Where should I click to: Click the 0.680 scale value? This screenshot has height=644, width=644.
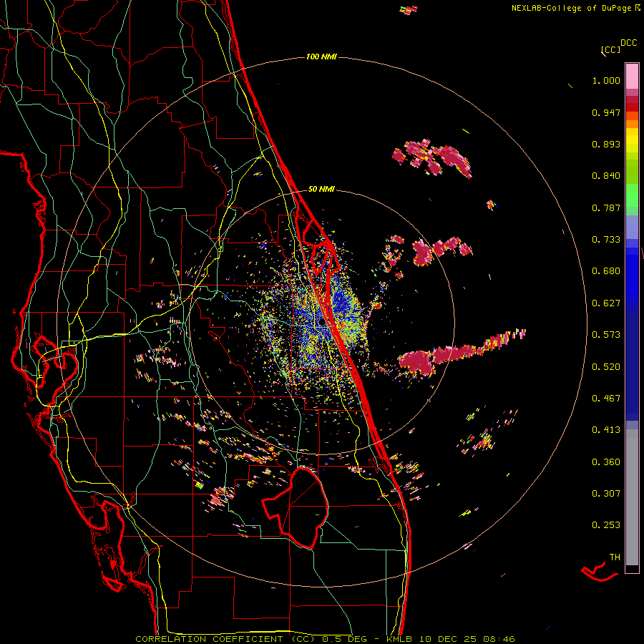coord(606,271)
